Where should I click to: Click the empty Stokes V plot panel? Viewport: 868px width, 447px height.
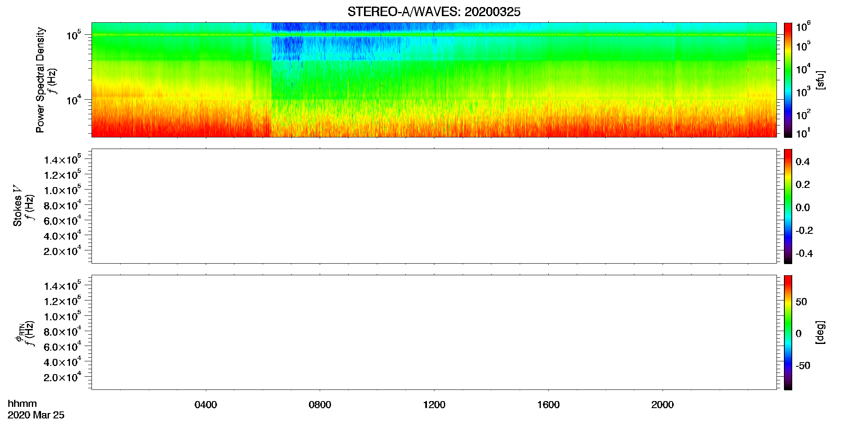click(x=434, y=206)
